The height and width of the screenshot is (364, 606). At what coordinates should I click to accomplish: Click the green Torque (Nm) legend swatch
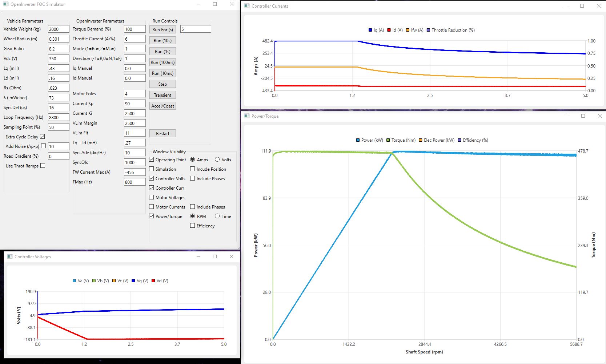pos(388,140)
